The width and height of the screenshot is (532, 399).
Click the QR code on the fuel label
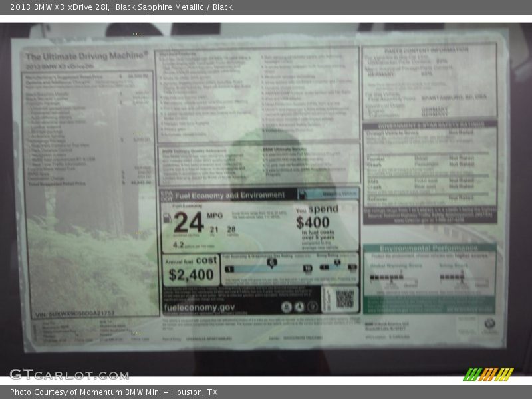[344, 299]
